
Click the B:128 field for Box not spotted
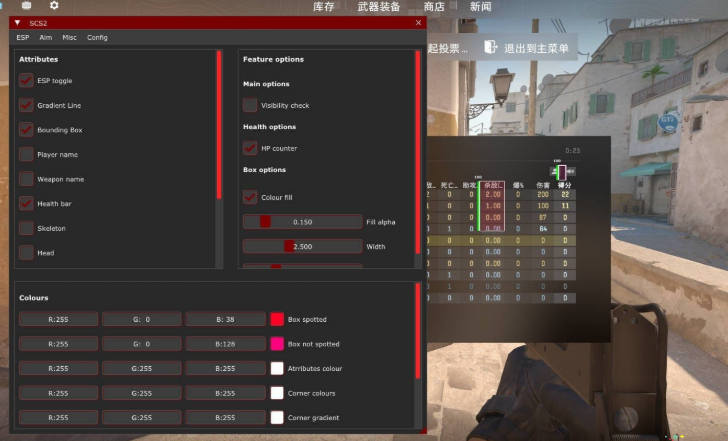[x=225, y=344]
